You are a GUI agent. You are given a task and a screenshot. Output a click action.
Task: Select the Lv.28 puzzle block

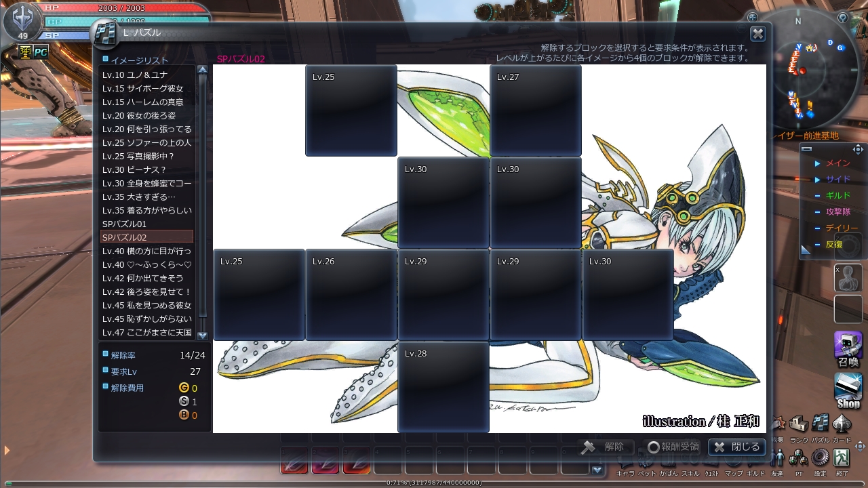pyautogui.click(x=443, y=387)
